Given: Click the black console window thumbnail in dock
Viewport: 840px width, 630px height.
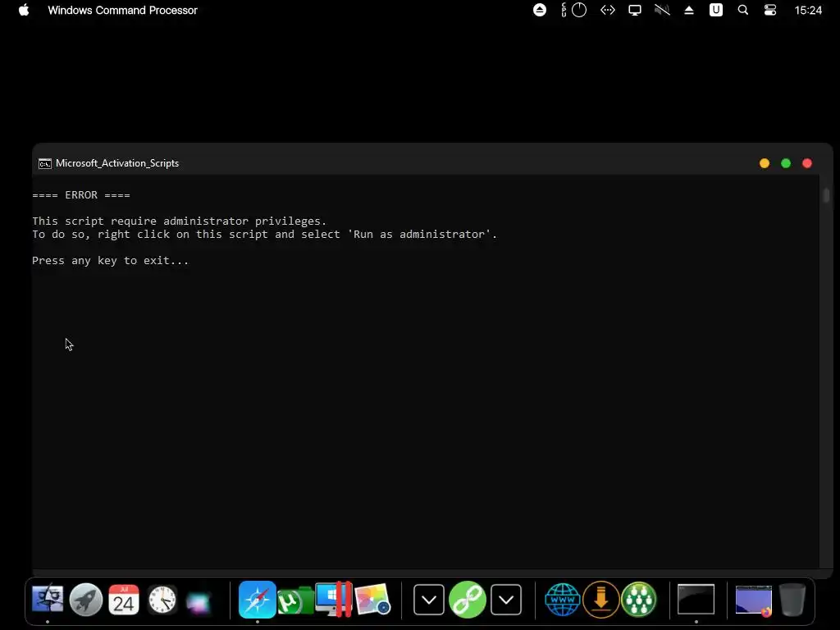Looking at the screenshot, I should pyautogui.click(x=696, y=599).
